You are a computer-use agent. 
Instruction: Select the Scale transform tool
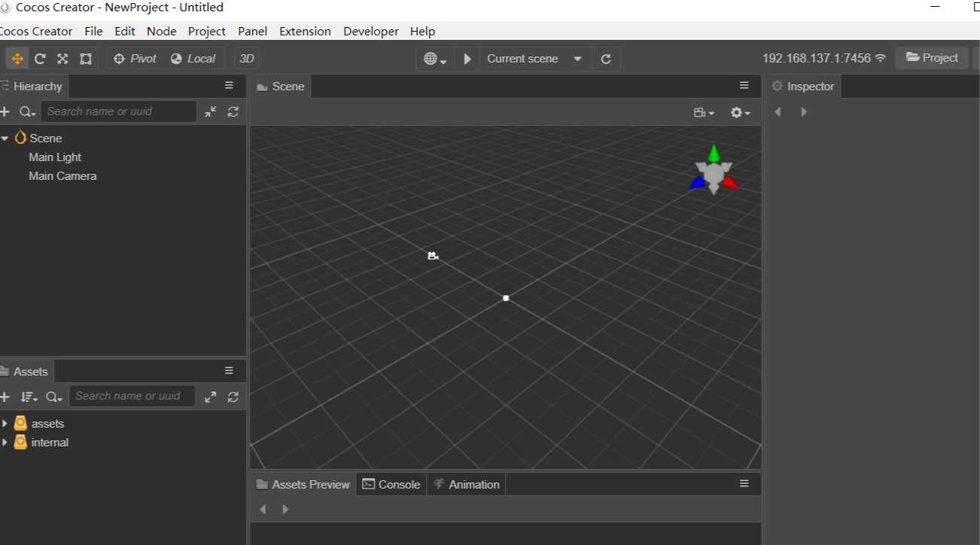tap(62, 59)
